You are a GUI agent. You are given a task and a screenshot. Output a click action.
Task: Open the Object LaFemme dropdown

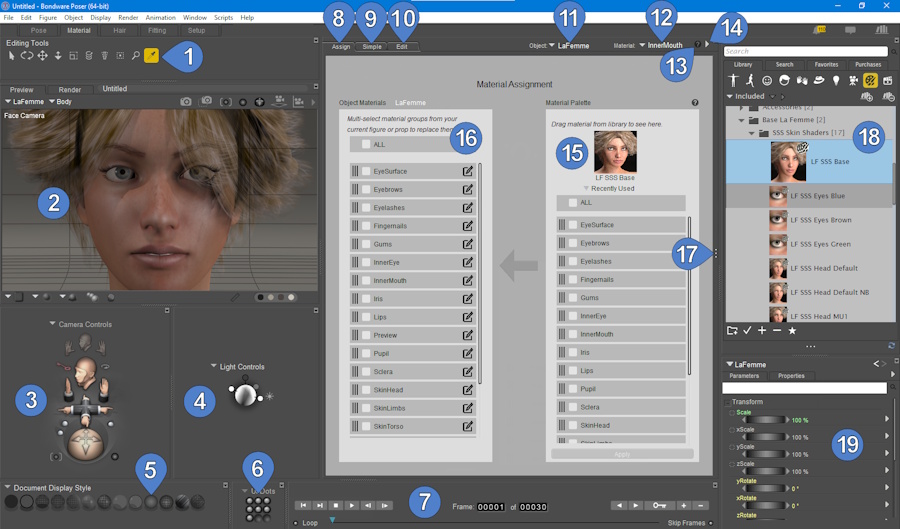click(x=551, y=46)
